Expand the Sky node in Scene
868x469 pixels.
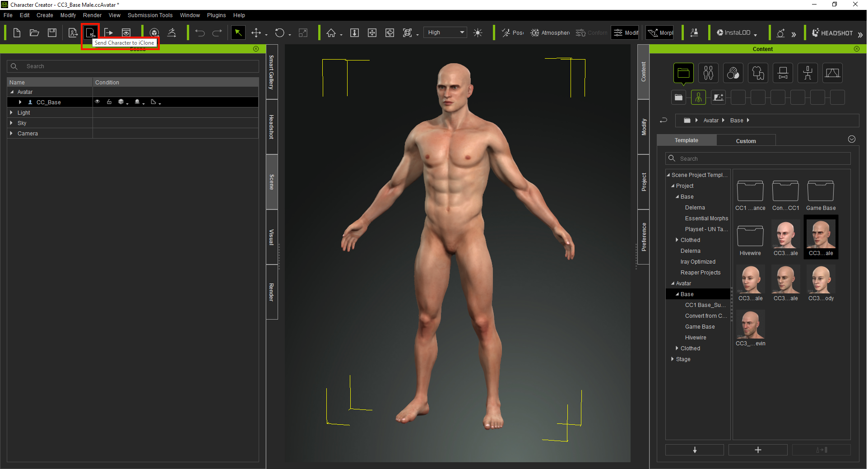[x=11, y=123]
